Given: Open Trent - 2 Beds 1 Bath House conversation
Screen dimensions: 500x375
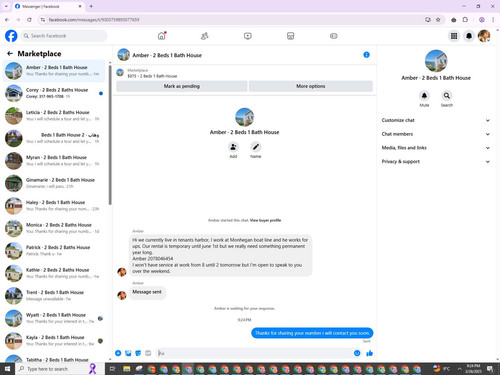Looking at the screenshot, I should 54,296.
